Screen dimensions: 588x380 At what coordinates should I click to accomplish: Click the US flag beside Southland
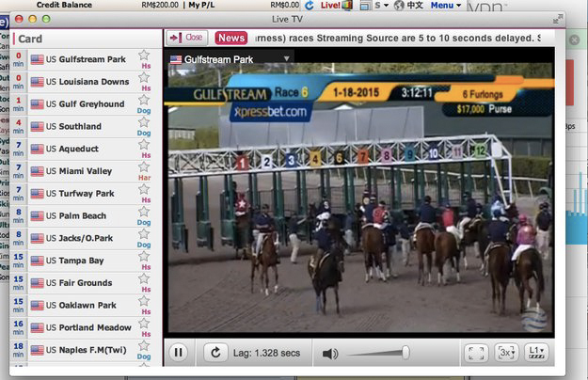pyautogui.click(x=37, y=127)
